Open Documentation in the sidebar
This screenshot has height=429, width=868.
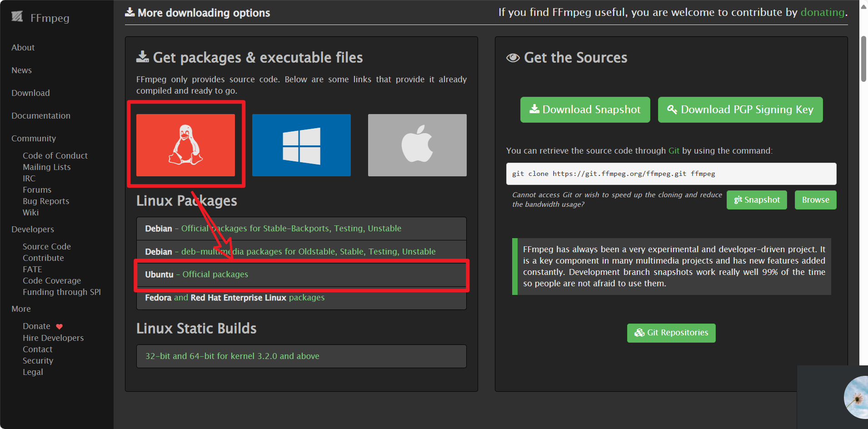pyautogui.click(x=41, y=116)
